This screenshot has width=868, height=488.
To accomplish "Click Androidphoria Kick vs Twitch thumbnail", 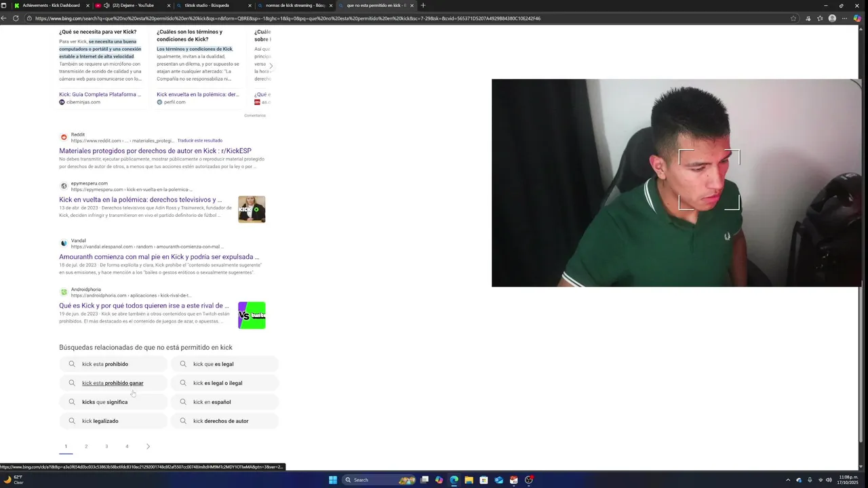I will [252, 315].
